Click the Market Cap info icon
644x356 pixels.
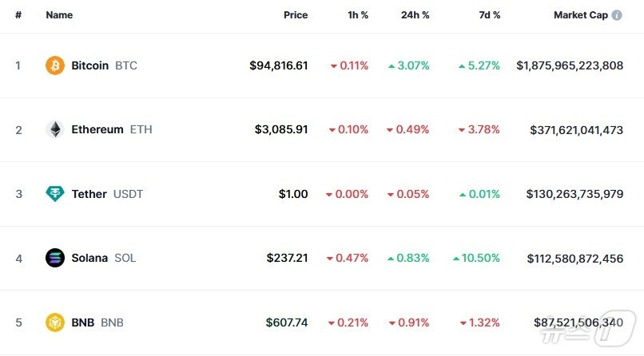coord(617,15)
